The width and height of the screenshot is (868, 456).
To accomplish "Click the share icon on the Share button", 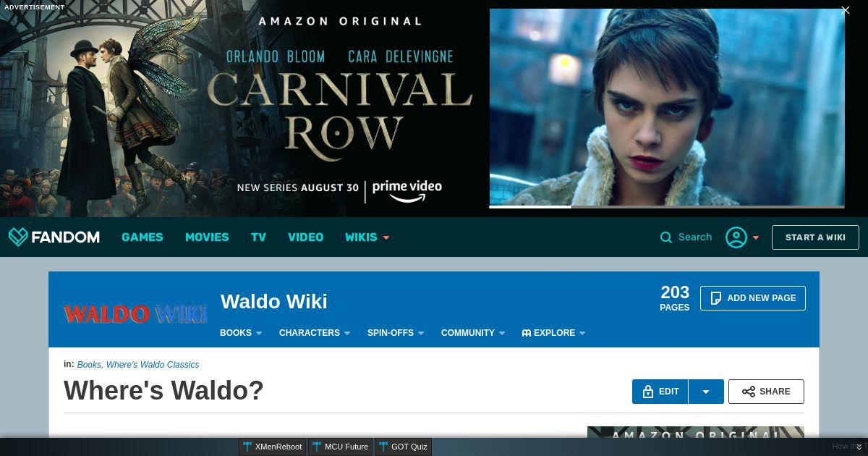I will (x=749, y=392).
